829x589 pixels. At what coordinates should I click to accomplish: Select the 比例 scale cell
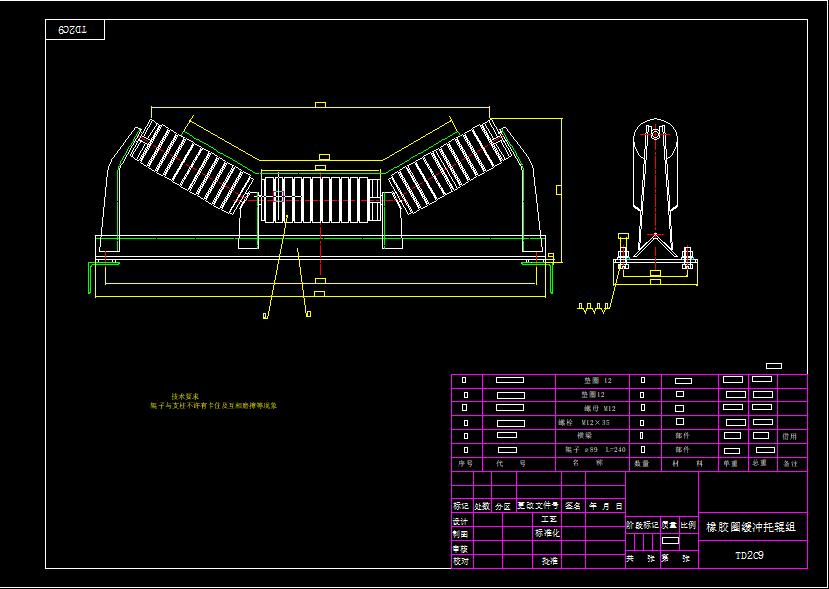coord(688,526)
